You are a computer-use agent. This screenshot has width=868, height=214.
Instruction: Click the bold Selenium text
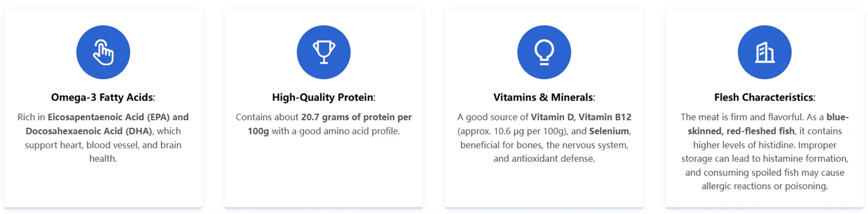click(609, 131)
